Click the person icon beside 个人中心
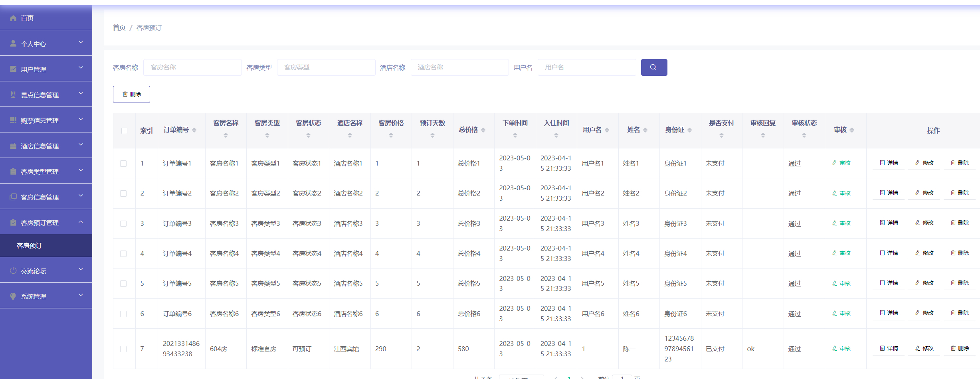This screenshot has width=980, height=379. coord(13,43)
